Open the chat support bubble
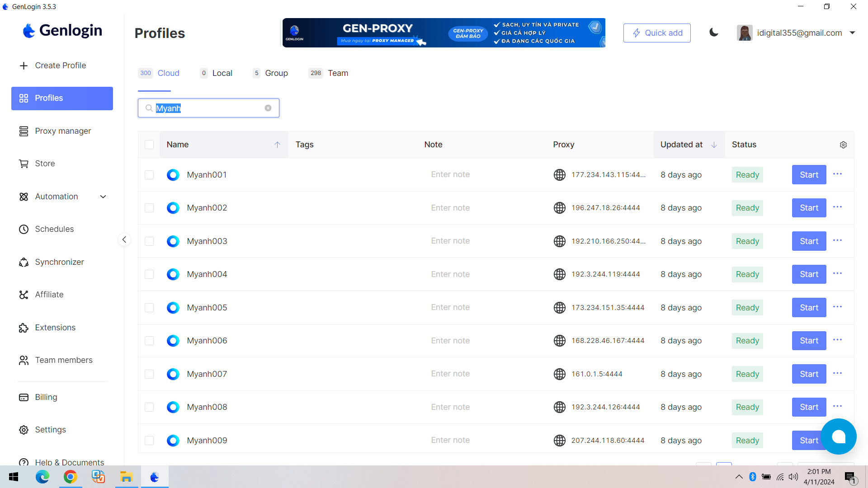The width and height of the screenshot is (868, 488). pyautogui.click(x=838, y=436)
